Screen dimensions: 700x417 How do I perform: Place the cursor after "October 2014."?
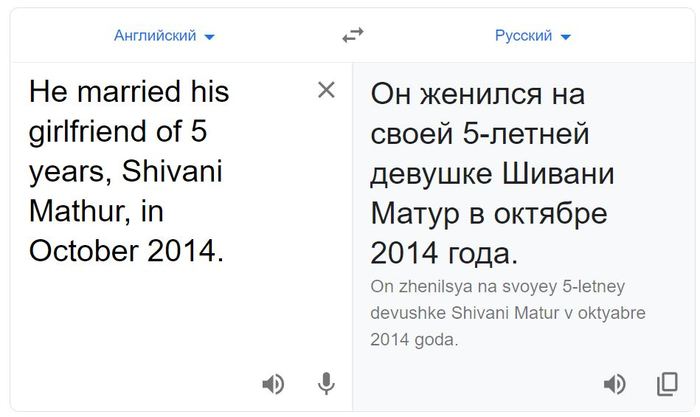click(x=224, y=251)
